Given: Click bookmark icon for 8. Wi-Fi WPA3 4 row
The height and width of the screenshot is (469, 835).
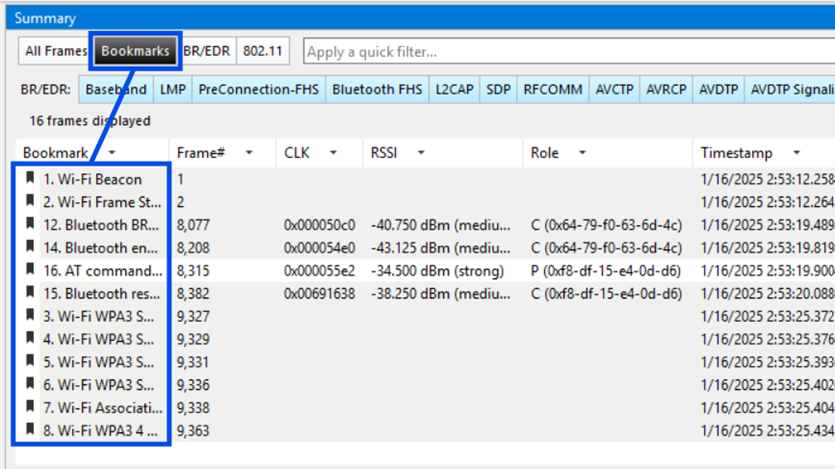Looking at the screenshot, I should click(30, 430).
